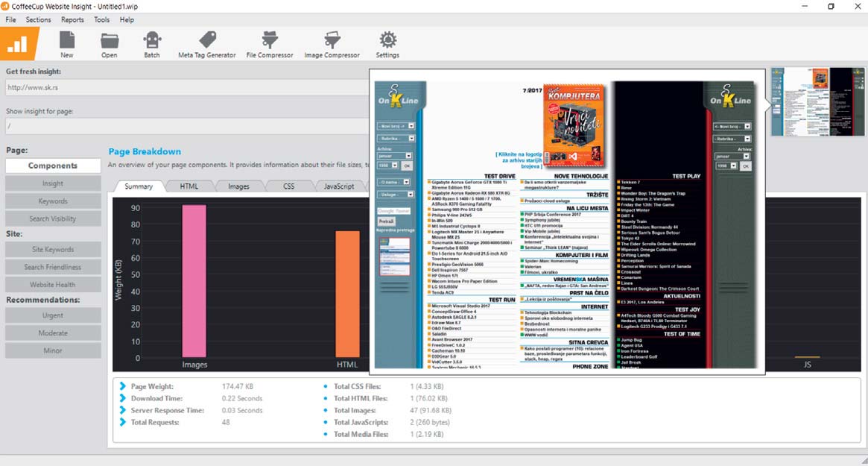This screenshot has width=868, height=466.
Task: Click the Page Breakdown heading
Action: [x=145, y=151]
